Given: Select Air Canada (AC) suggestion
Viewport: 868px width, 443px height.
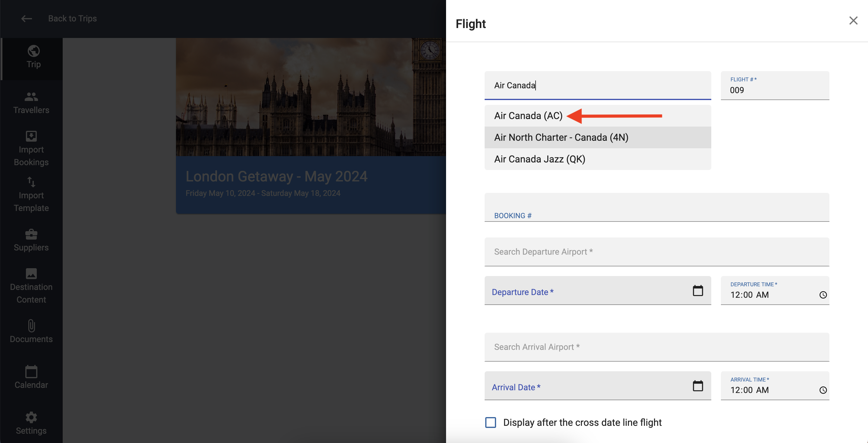Looking at the screenshot, I should pos(597,116).
